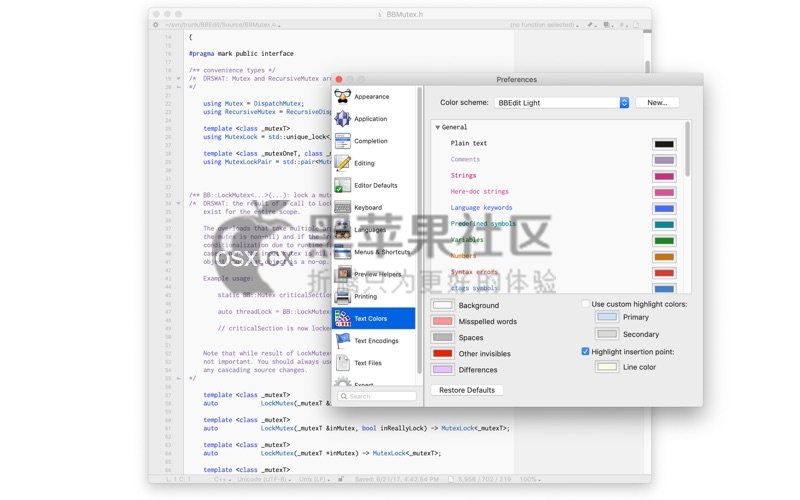This screenshot has width=800, height=500.
Task: Change the Syntax errors color swatch
Action: pyautogui.click(x=664, y=273)
